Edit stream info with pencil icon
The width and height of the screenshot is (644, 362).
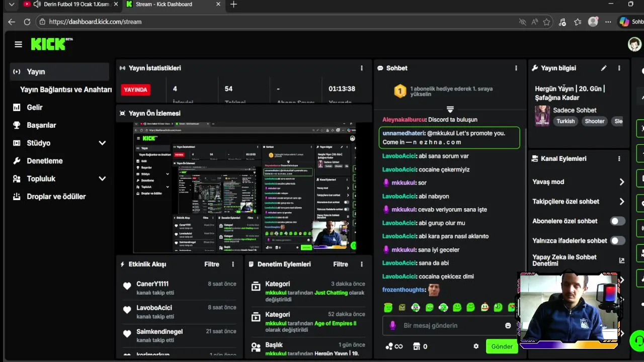(x=604, y=68)
